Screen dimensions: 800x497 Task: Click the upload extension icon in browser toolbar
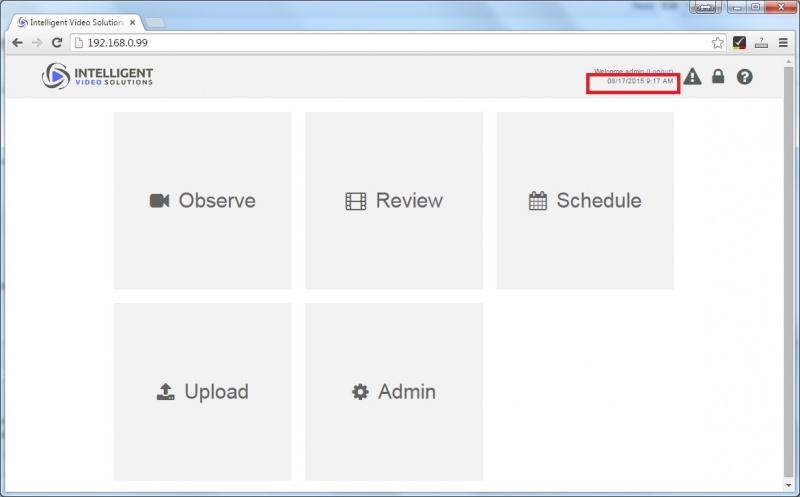pyautogui.click(x=761, y=43)
